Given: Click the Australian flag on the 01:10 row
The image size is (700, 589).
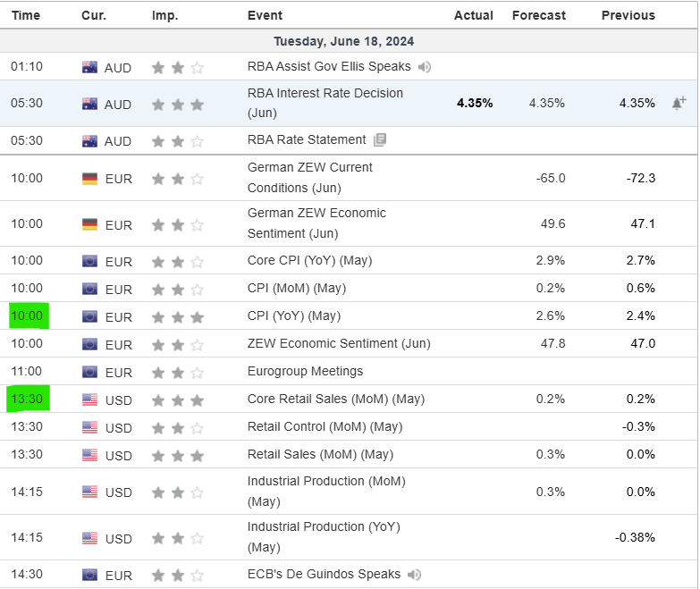Looking at the screenshot, I should 89,67.
